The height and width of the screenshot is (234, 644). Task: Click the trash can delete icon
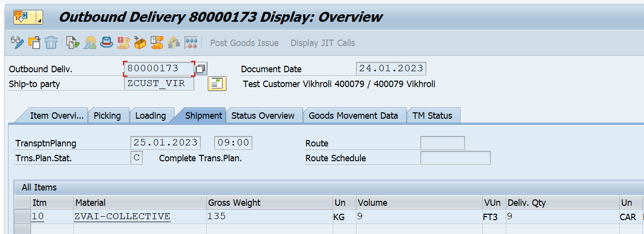[52, 43]
